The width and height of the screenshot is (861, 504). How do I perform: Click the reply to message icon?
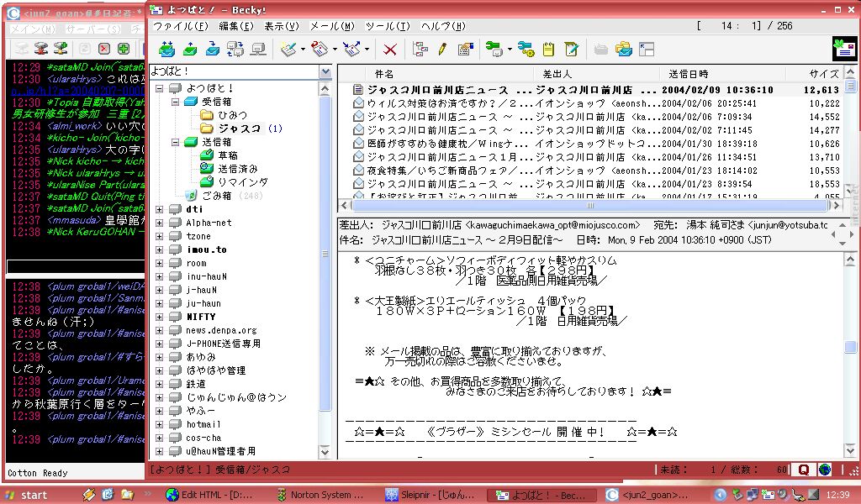[x=320, y=50]
